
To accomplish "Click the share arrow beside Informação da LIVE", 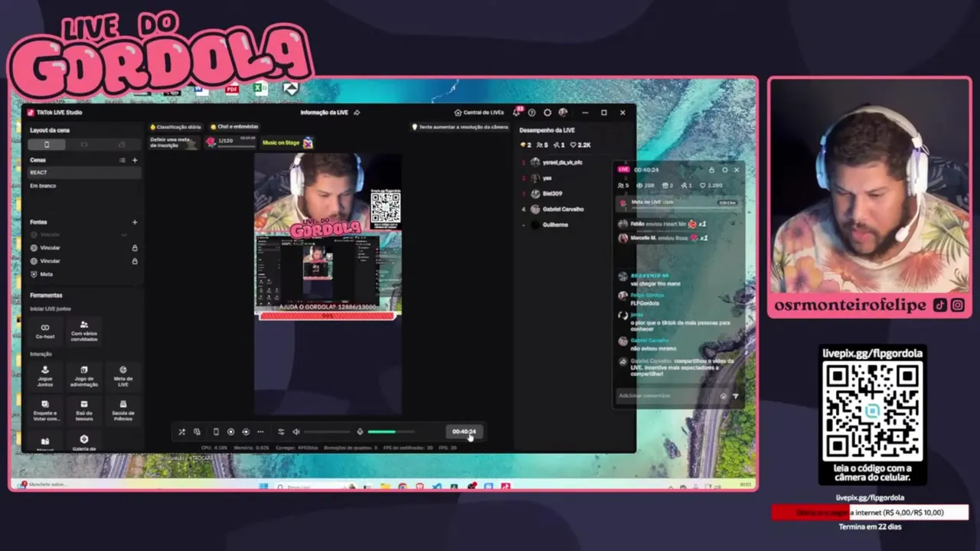I will 357,112.
